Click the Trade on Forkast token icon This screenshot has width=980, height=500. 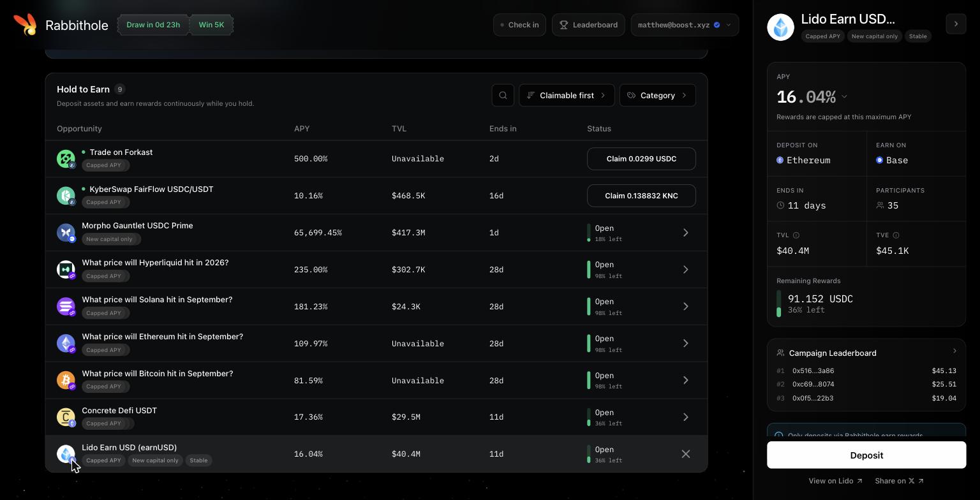pos(66,159)
